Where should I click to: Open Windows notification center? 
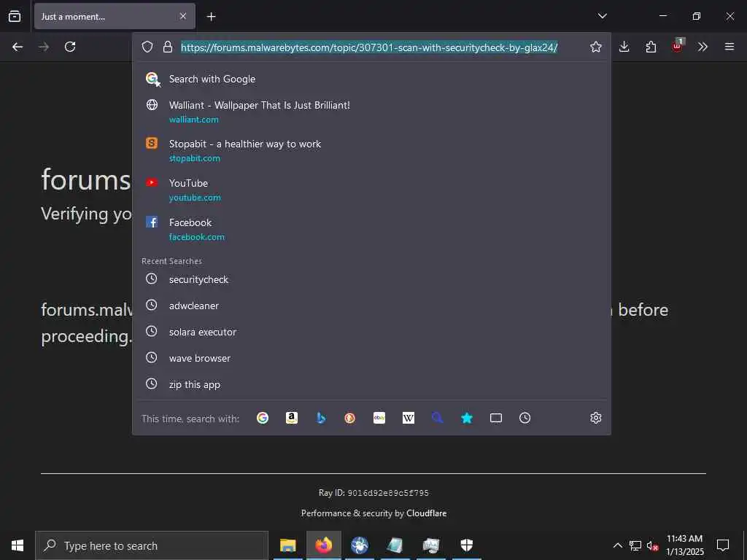coord(723,545)
